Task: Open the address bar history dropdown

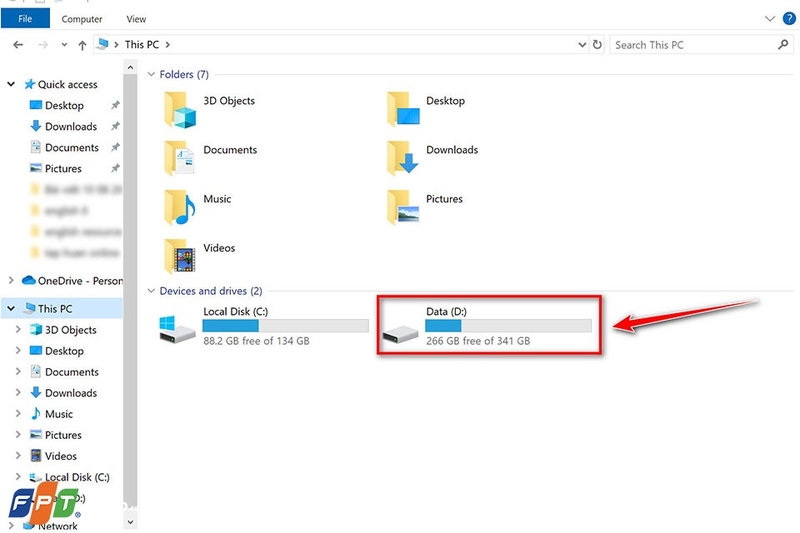Action: tap(582, 45)
